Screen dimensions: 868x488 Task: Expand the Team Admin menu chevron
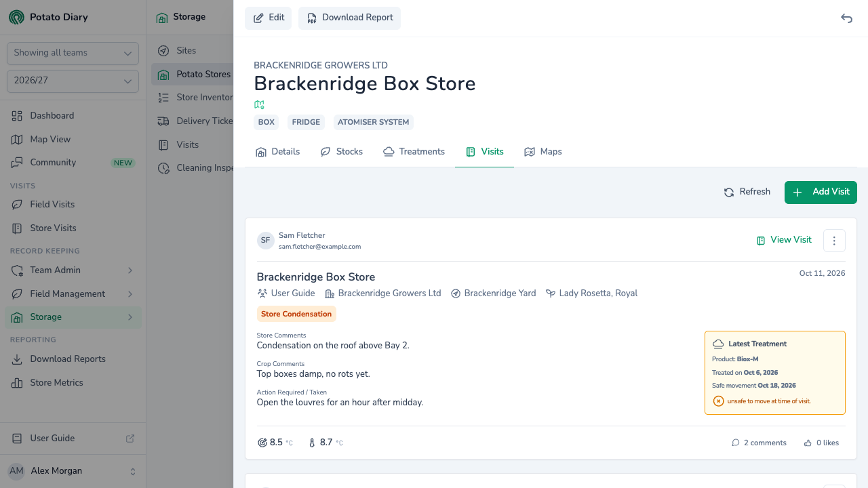130,270
